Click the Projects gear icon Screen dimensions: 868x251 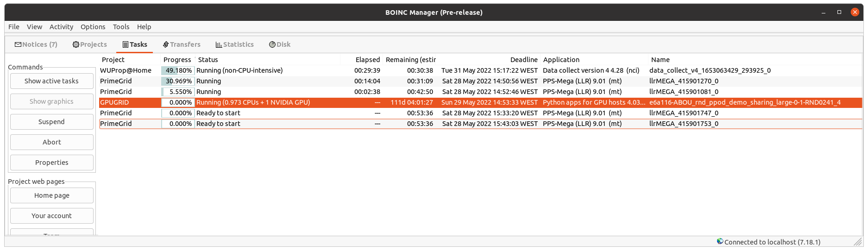[x=76, y=44]
